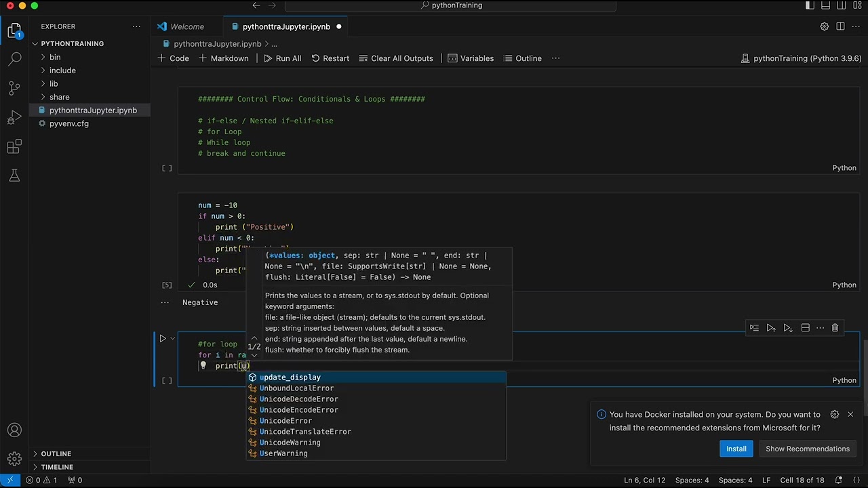868x488 pixels.
Task: Add a new Markdown cell
Action: 224,58
